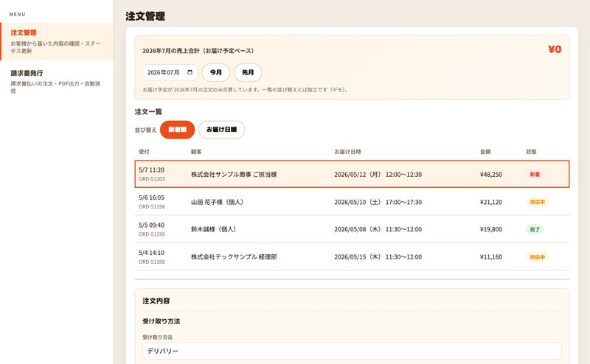The height and width of the screenshot is (364, 590).
Task: Click 対応中 badge for 株式会社テックサンプル
Action: tap(537, 257)
